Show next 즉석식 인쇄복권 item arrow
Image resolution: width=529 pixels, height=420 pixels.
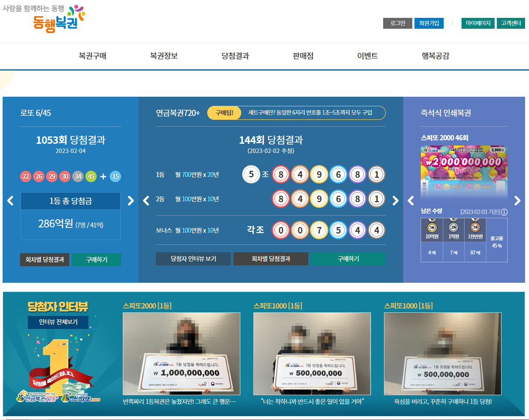click(517, 200)
